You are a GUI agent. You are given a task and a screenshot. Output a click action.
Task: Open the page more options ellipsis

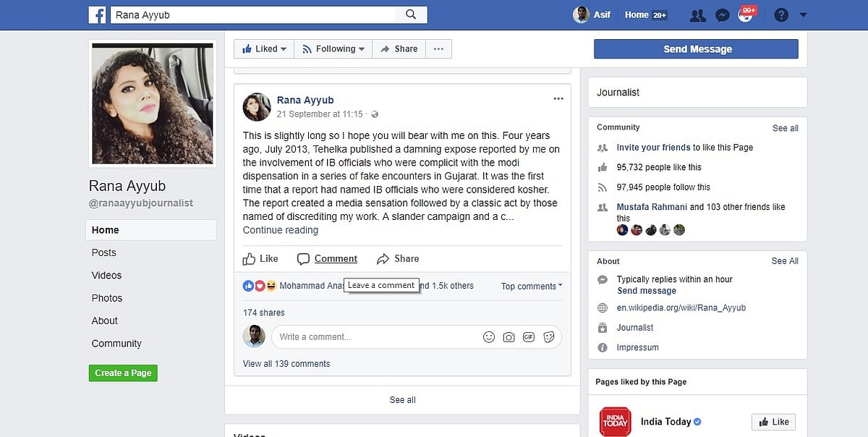(x=438, y=49)
